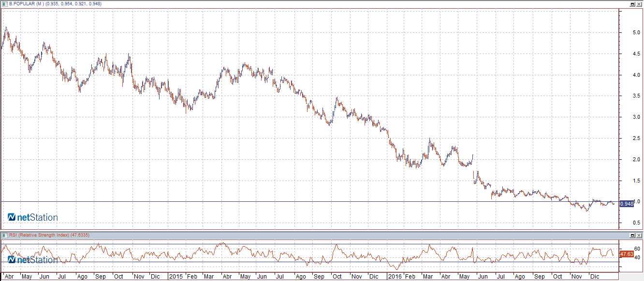The height and width of the screenshot is (281, 644).
Task: Close the B.POPULAR price chart panel
Action: point(639,3)
